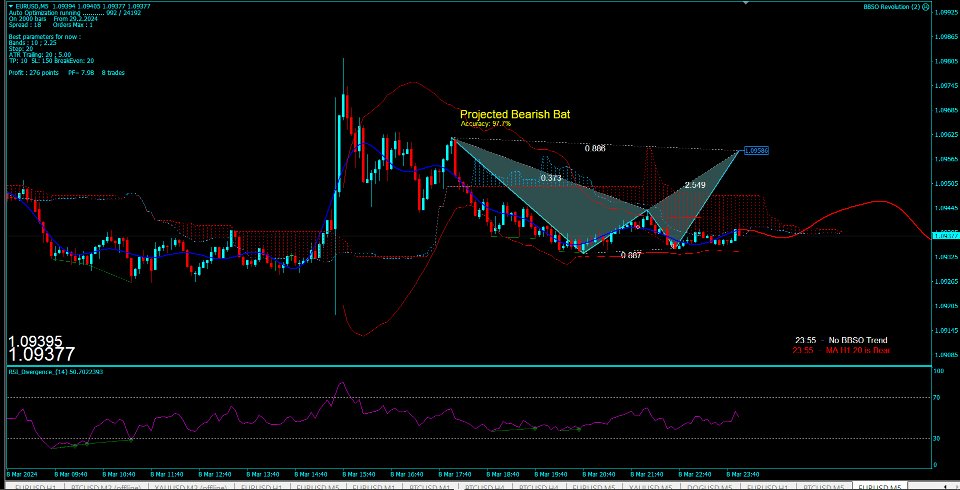This screenshot has height=490, width=960.
Task: Click the 2.549 ratio label on pattern
Action: pos(694,184)
